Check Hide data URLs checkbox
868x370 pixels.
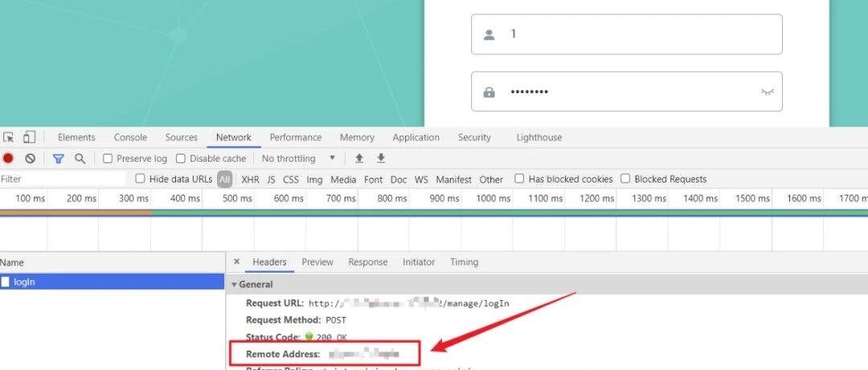click(x=140, y=179)
